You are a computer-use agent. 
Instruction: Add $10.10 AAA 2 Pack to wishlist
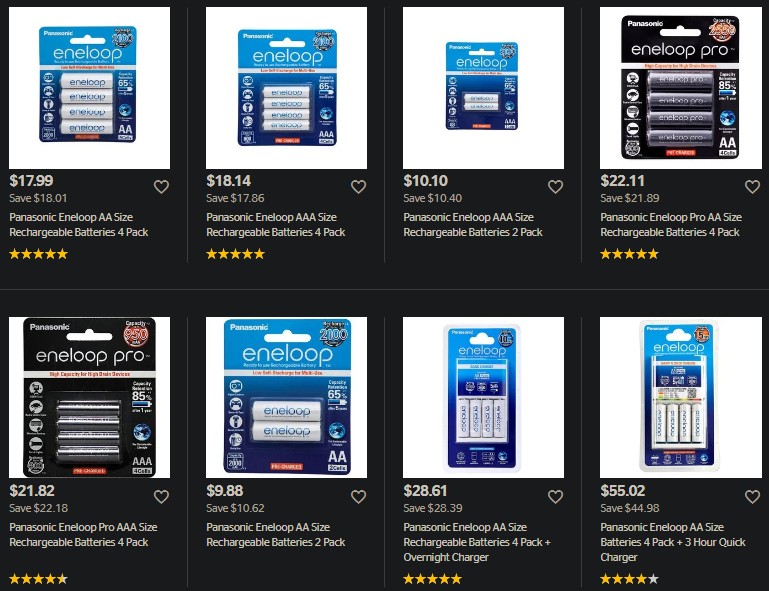tap(555, 187)
